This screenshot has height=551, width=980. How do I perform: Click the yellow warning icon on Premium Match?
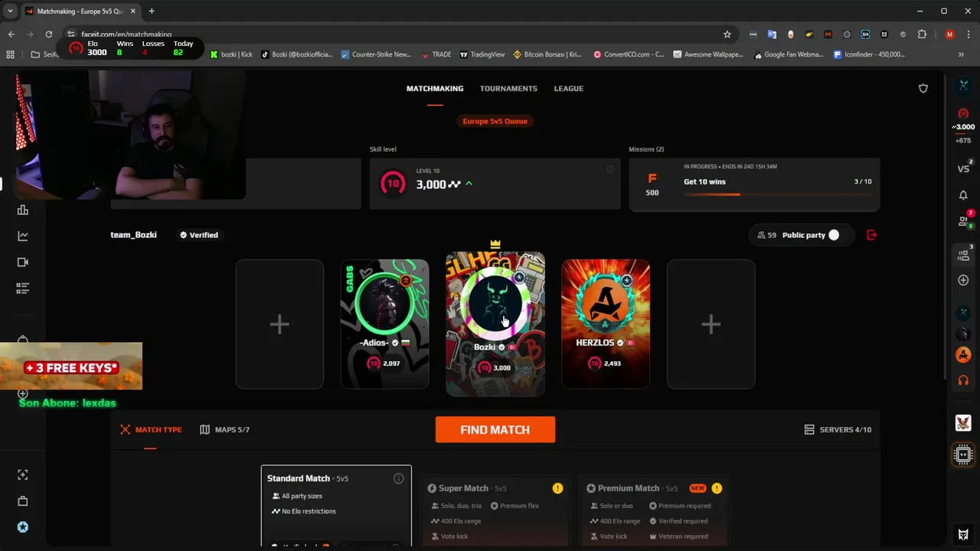[x=717, y=488]
